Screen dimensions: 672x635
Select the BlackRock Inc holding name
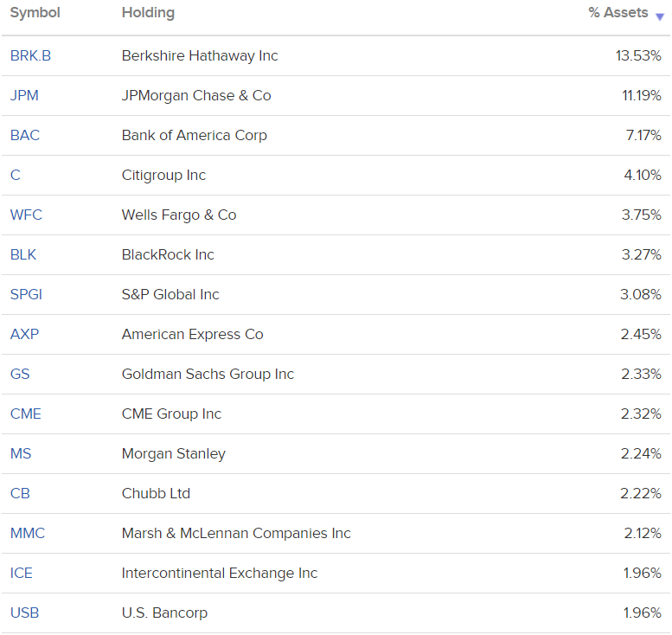tap(168, 254)
